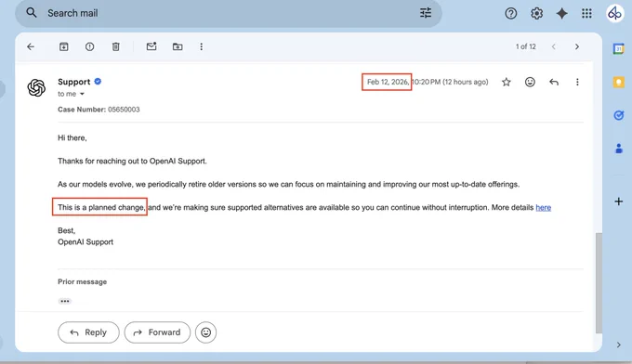The width and height of the screenshot is (632, 364).
Task: Expand the prior message trimmed content
Action: pos(65,301)
